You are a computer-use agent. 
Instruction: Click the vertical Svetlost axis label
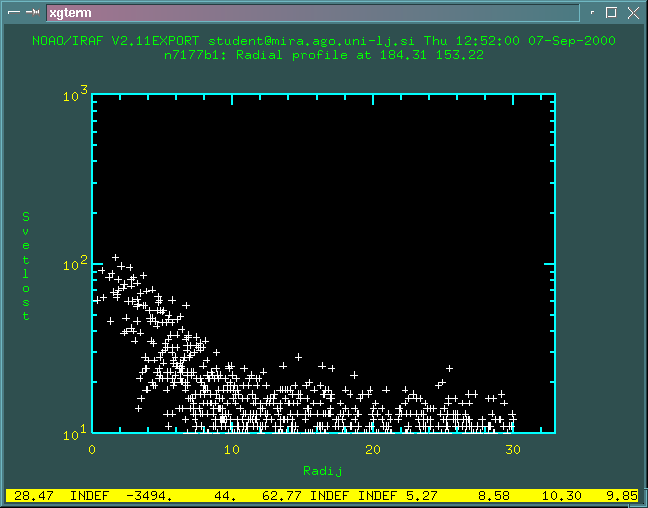26,266
